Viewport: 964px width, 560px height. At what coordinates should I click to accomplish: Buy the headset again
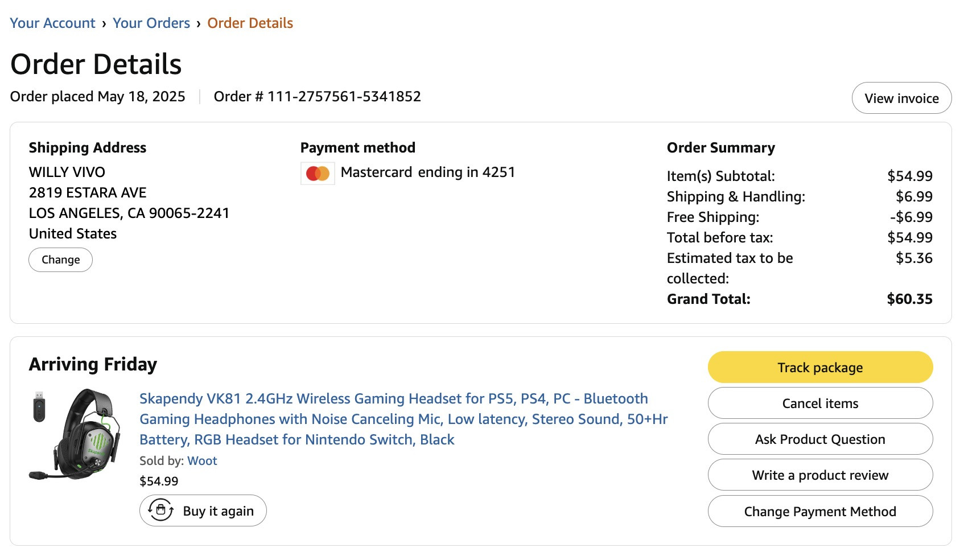(203, 510)
